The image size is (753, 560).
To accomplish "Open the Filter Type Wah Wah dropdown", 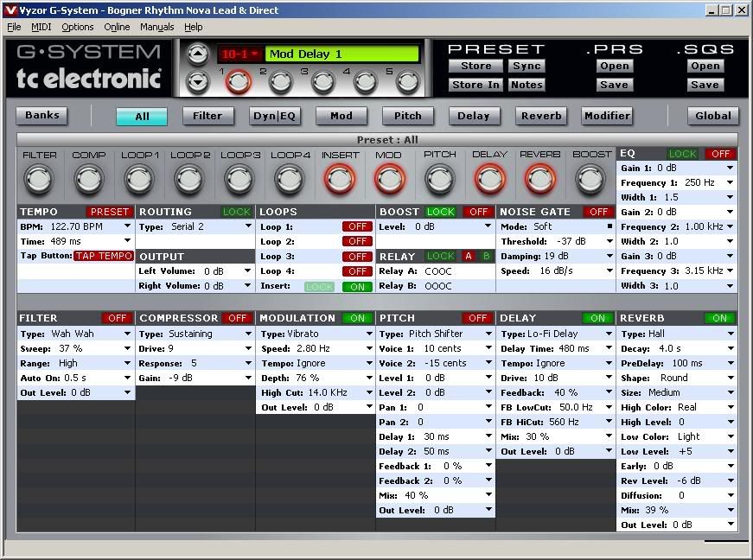I will pyautogui.click(x=127, y=334).
